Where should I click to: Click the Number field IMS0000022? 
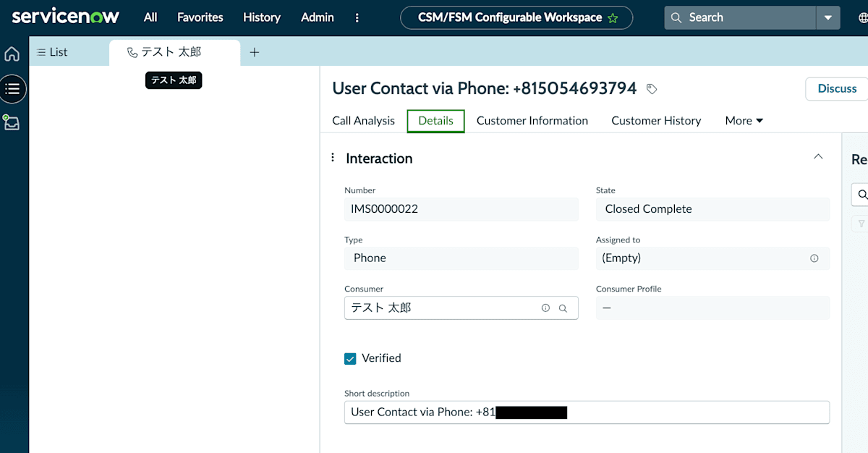(x=461, y=209)
